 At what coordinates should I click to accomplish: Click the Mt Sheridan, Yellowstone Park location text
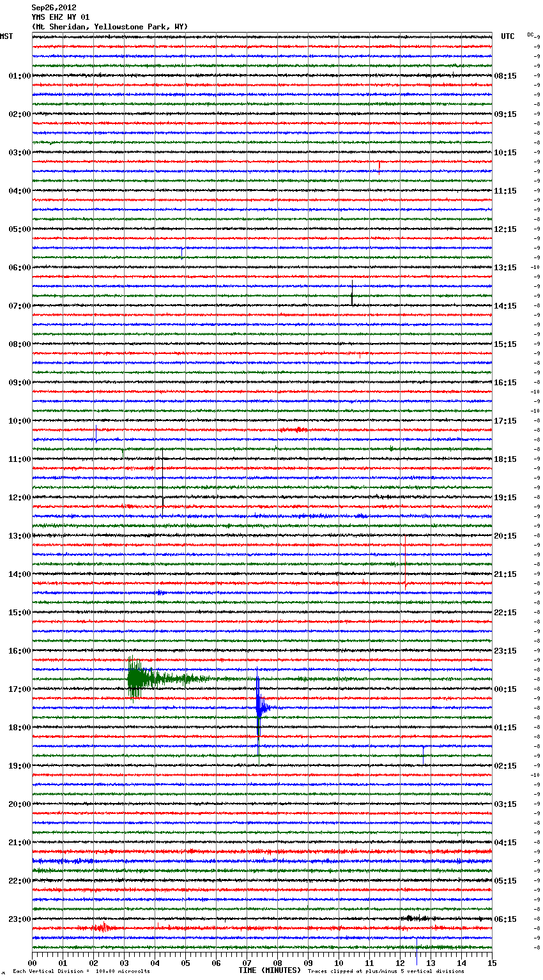click(110, 27)
